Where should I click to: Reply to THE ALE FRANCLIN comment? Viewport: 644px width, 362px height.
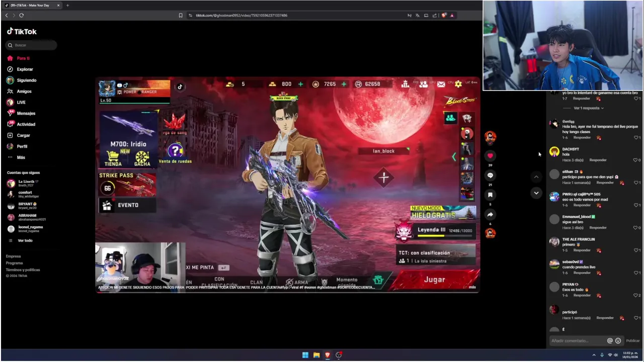pyautogui.click(x=582, y=250)
